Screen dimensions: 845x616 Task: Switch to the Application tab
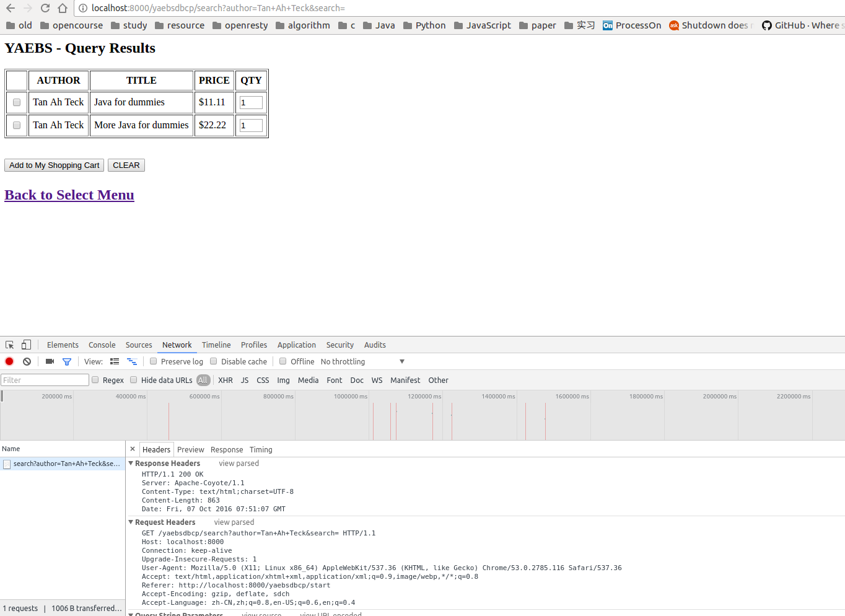coord(297,345)
